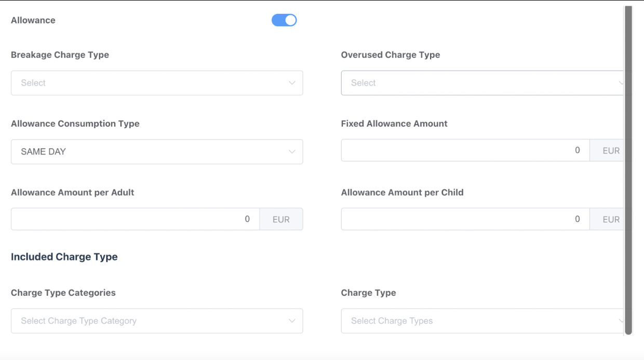Focus the Allowance Amount per Adult field
The width and height of the screenshot is (644, 360).
(x=135, y=219)
